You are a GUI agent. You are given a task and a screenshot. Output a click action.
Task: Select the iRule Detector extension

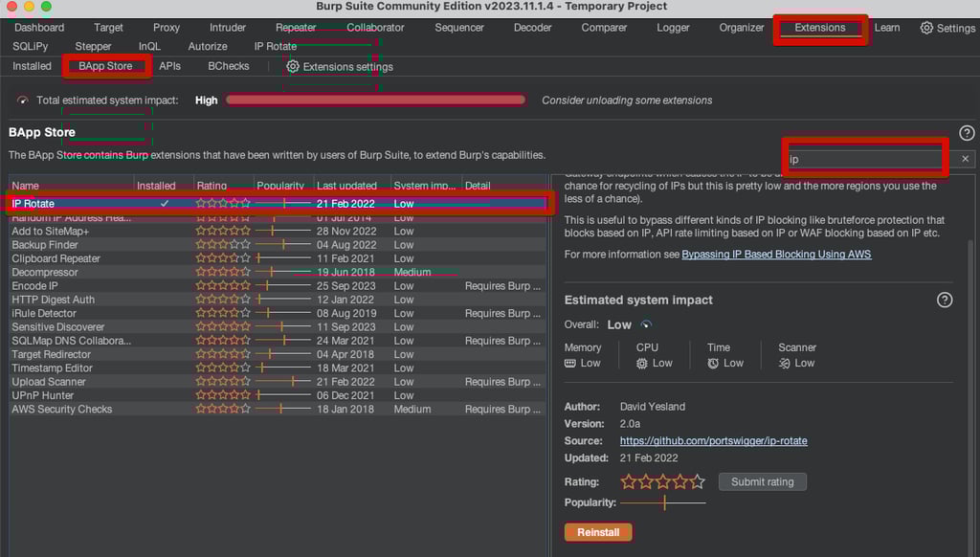click(278, 313)
